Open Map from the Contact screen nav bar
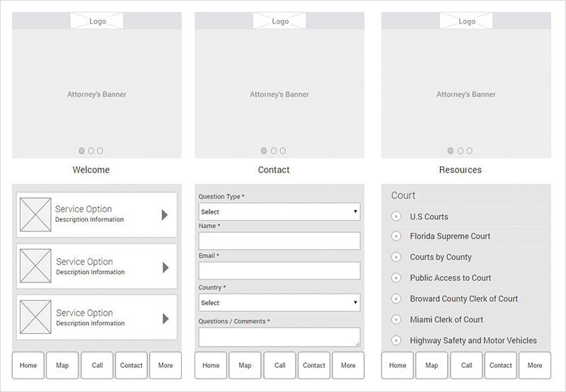This screenshot has width=566, height=392. (245, 365)
